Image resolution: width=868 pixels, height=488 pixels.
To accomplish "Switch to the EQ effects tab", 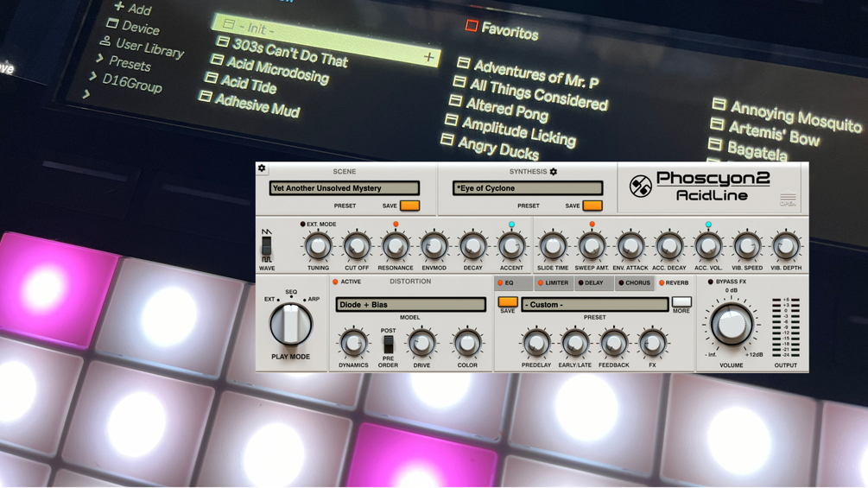I will pos(513,282).
